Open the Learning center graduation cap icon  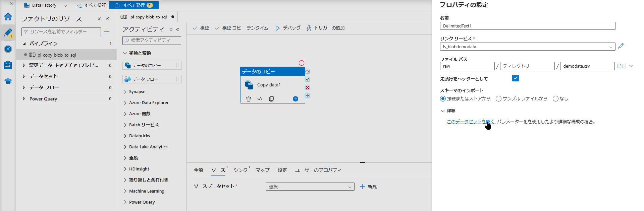click(x=8, y=81)
